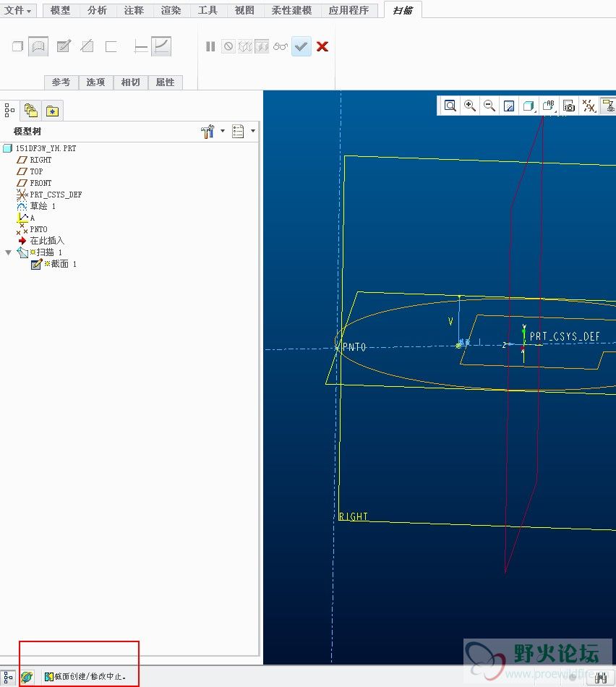Screen dimensions: 616x687
Task: Open the datum display filters dropdown
Action: tap(589, 106)
